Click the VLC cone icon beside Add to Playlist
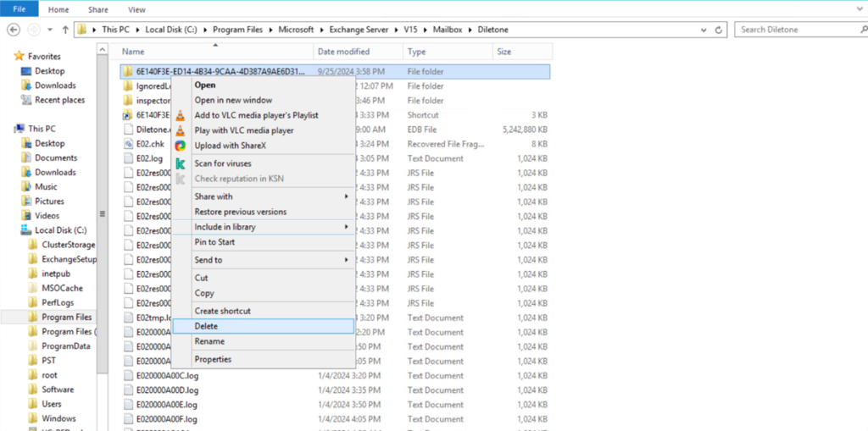The image size is (868, 431). tap(180, 116)
